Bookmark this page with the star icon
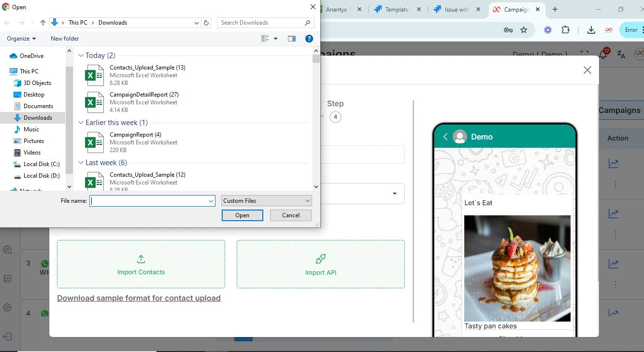This screenshot has height=352, width=644. 524,30
